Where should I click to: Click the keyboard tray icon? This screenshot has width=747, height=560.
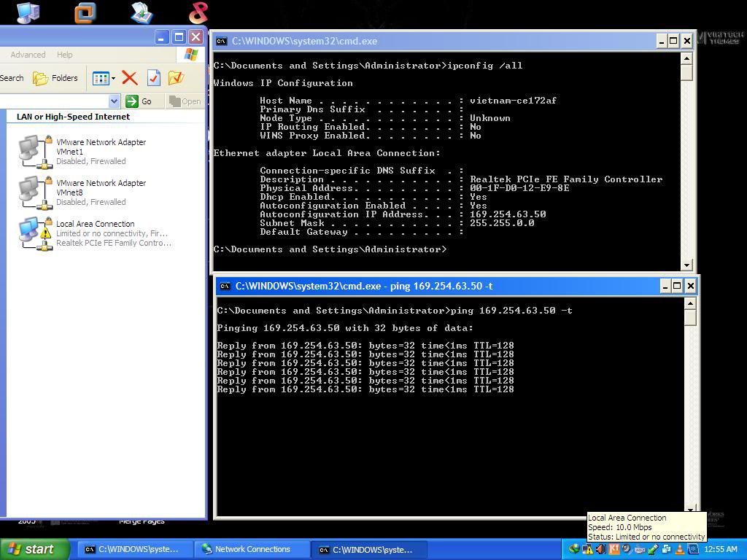640,550
